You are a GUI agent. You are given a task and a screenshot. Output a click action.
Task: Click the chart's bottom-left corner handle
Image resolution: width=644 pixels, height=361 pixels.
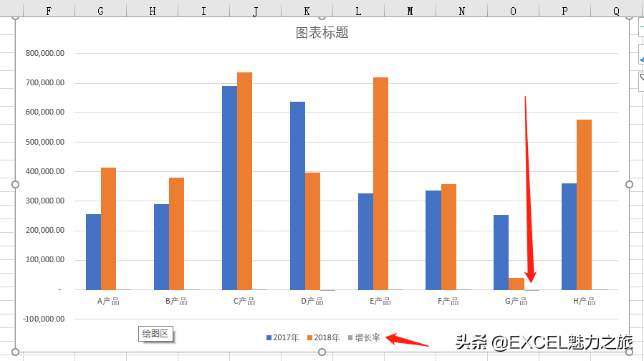coord(15,352)
